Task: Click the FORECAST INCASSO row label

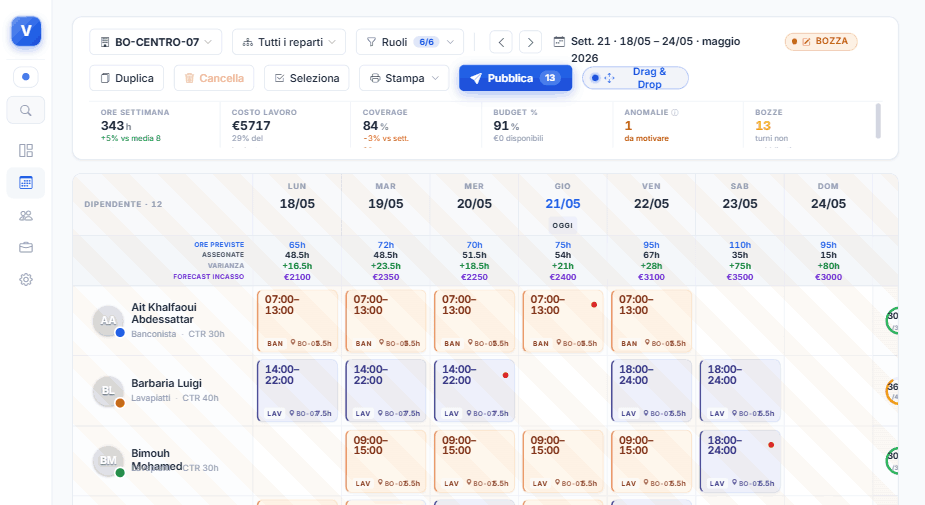Action: [208, 277]
